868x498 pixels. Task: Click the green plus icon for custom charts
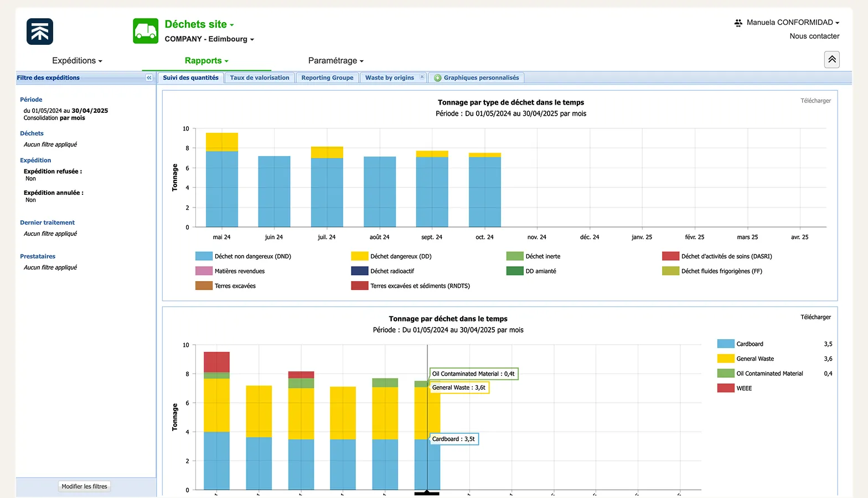pos(438,78)
